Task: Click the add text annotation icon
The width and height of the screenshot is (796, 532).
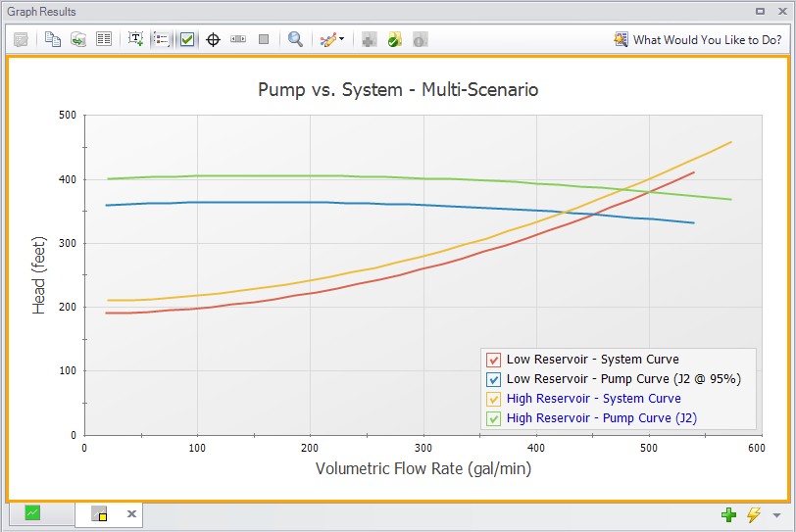Action: click(x=136, y=39)
